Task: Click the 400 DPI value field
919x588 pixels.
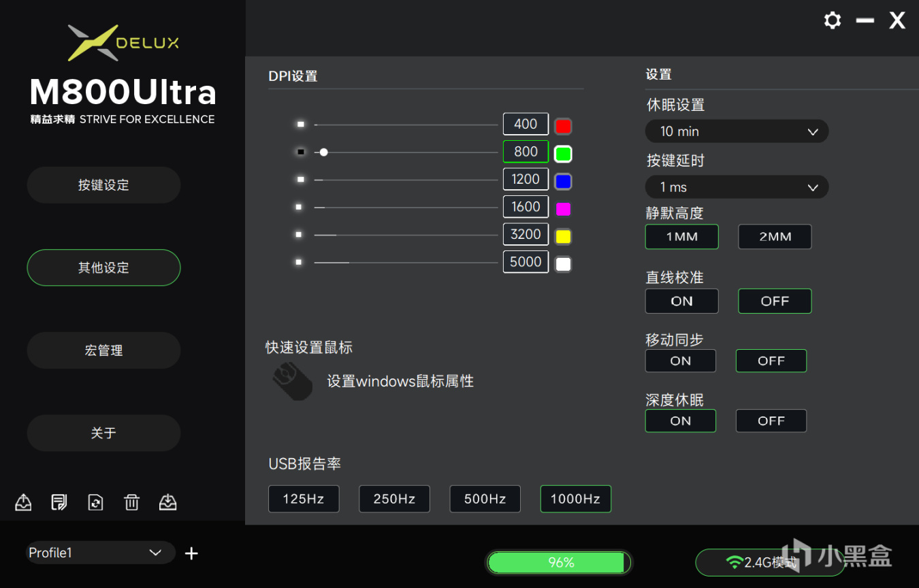Action: [x=526, y=124]
